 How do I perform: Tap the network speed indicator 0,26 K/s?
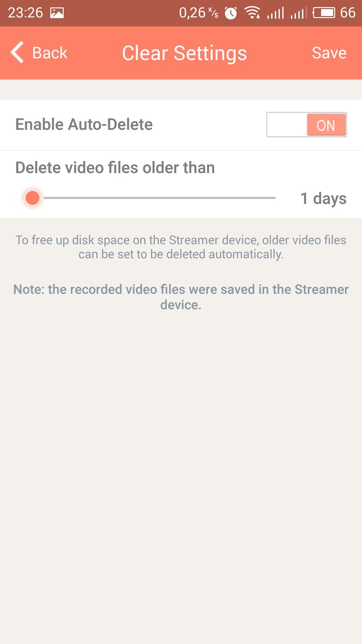point(199,13)
